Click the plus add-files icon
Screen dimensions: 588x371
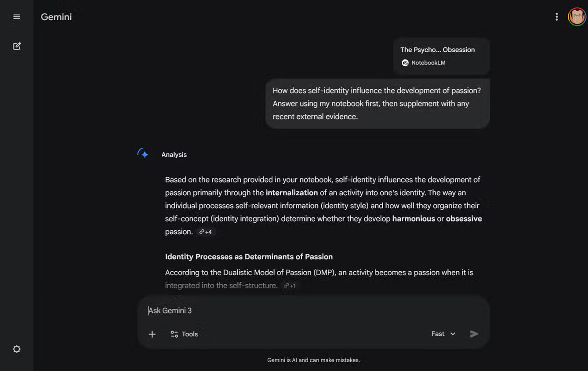[152, 334]
